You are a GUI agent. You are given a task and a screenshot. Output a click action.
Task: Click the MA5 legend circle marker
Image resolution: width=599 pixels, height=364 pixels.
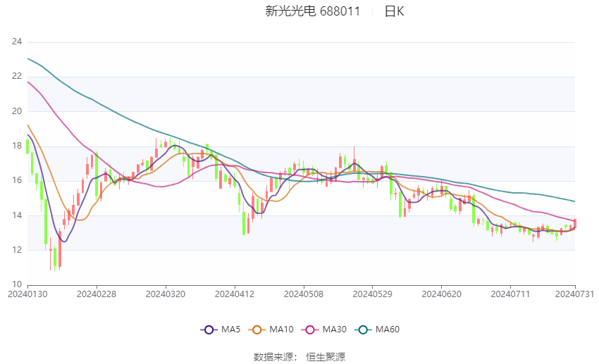[x=208, y=330]
